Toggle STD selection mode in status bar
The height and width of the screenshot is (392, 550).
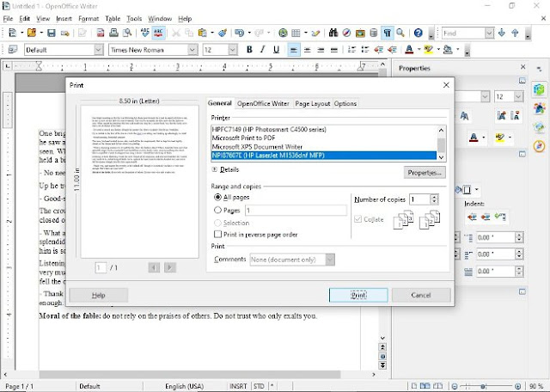pyautogui.click(x=259, y=386)
